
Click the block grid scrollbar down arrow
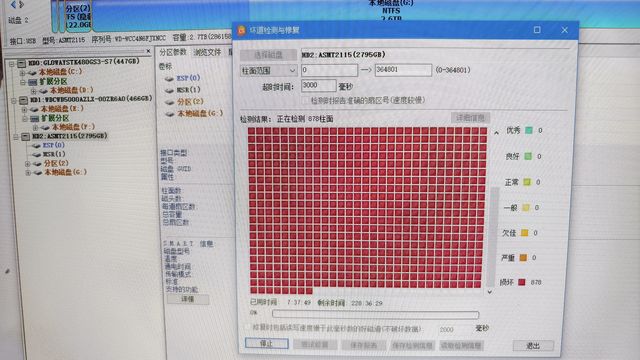coord(489,292)
